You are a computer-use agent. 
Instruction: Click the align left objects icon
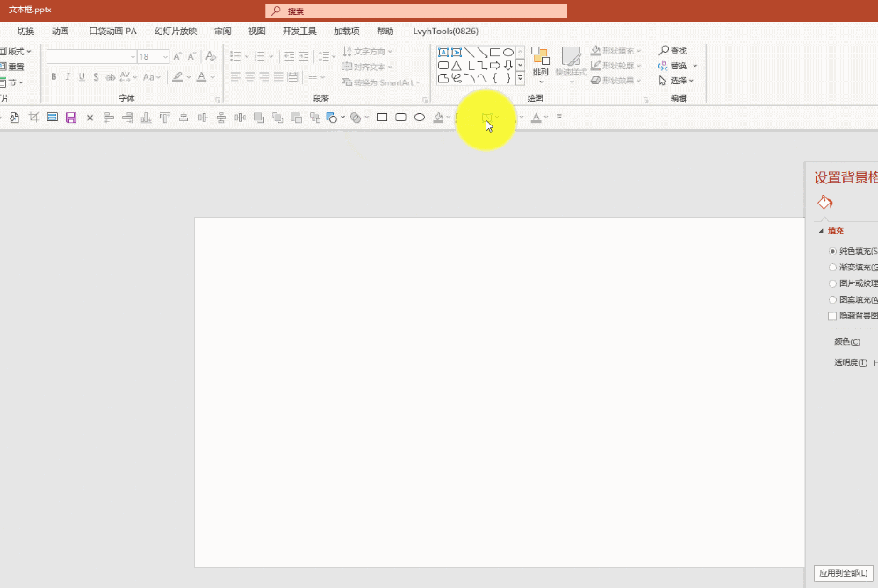[109, 118]
